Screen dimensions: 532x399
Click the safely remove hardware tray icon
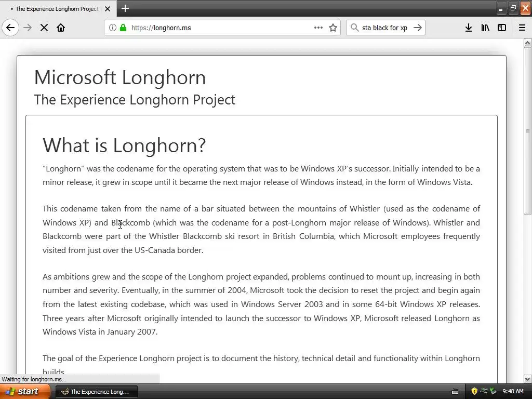point(493,391)
